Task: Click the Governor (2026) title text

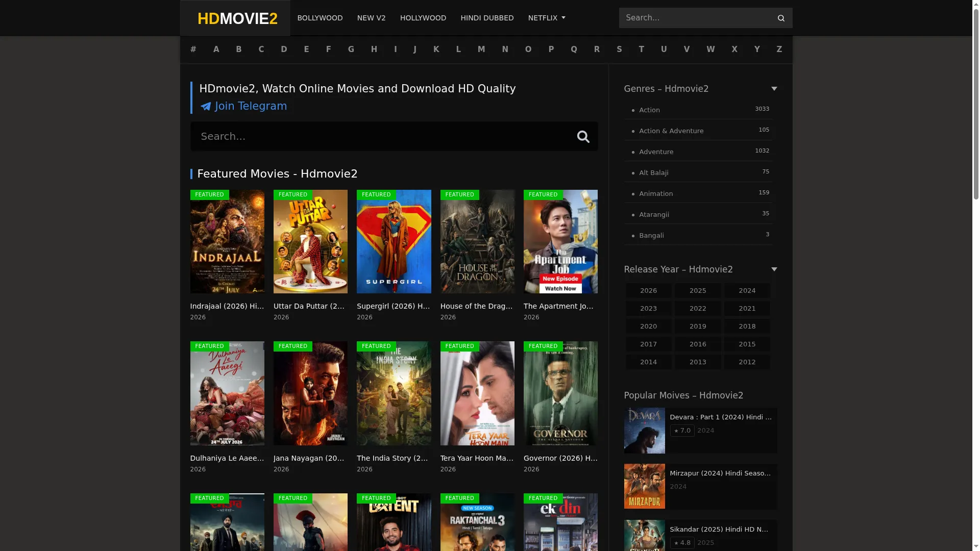Action: [560, 458]
